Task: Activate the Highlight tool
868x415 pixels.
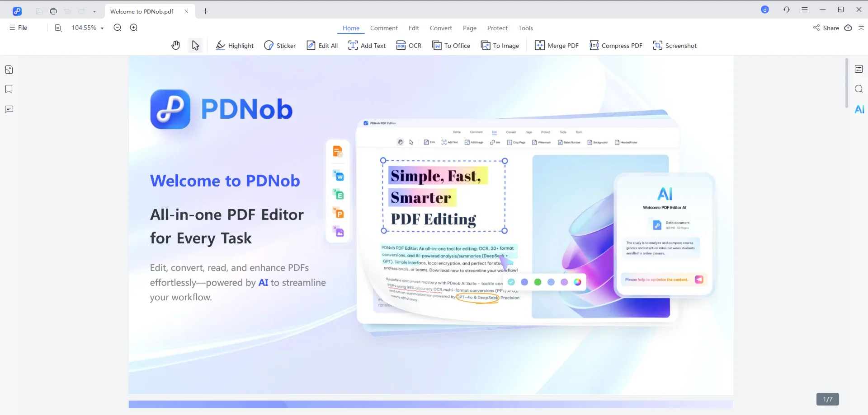Action: coord(235,46)
